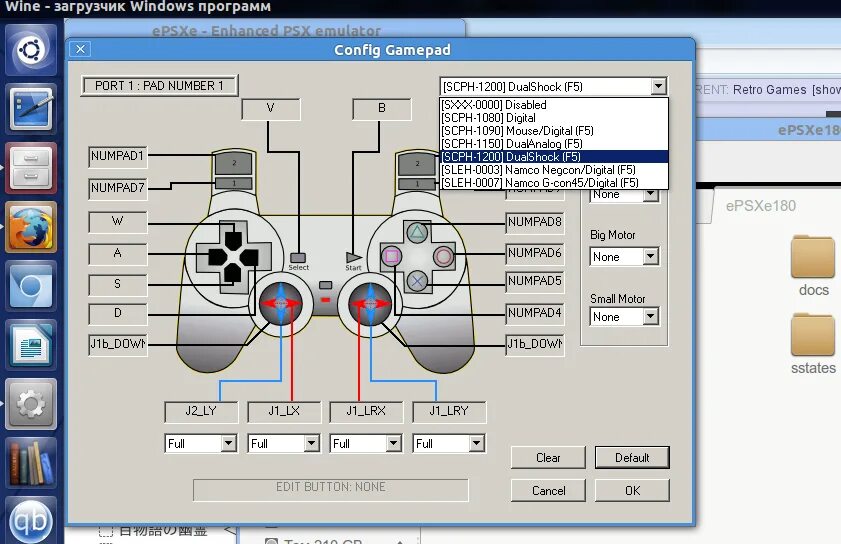Open the bookshelf library launcher icon
This screenshot has height=544, width=841.
tap(31, 462)
